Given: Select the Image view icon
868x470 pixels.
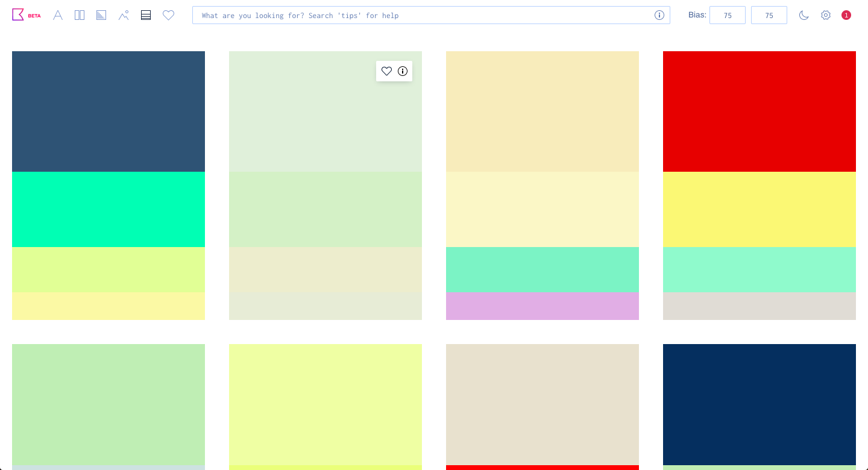Looking at the screenshot, I should [124, 15].
